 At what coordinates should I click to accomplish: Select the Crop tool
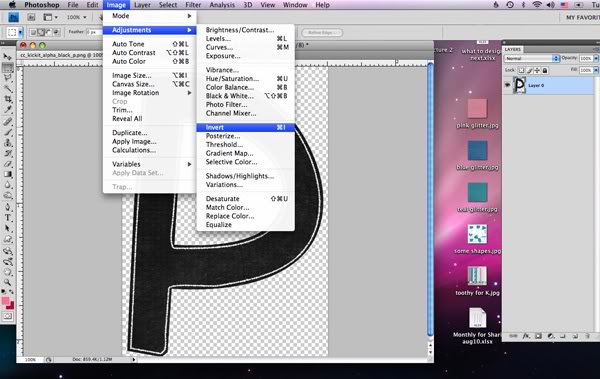coord(8,99)
